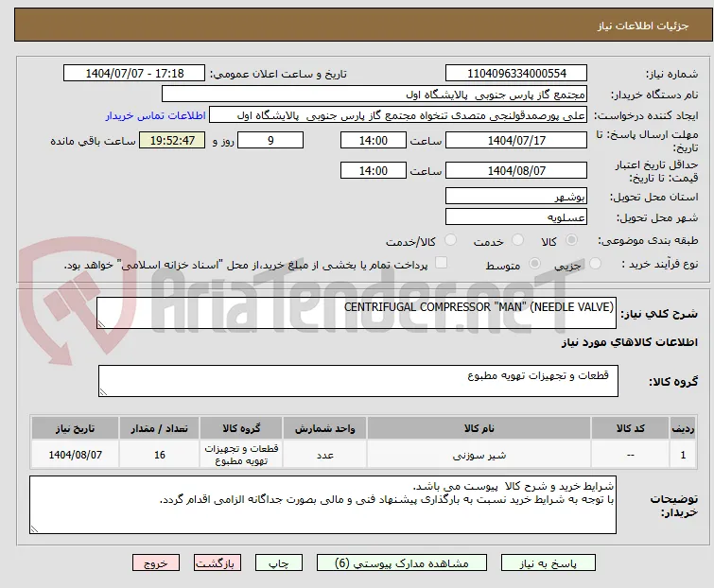Select the جزیی purchase type radio
This screenshot has width=714, height=588.
point(595,264)
